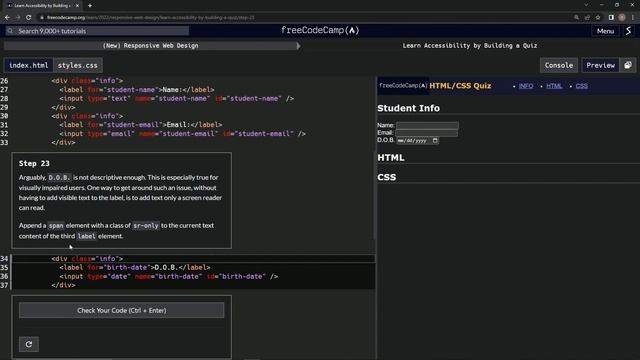Click the HTML/CSS Quiz title in preview
The width and height of the screenshot is (640, 360).
460,86
